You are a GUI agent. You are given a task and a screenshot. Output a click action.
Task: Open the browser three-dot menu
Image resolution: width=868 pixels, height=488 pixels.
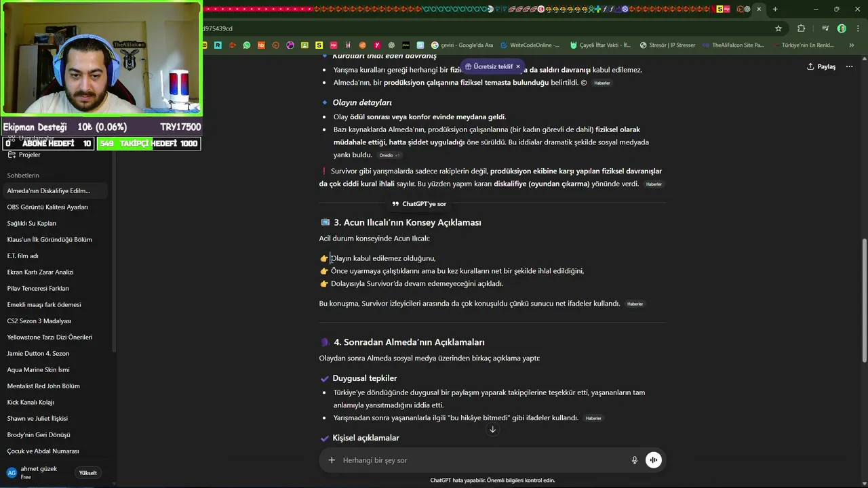(x=857, y=28)
